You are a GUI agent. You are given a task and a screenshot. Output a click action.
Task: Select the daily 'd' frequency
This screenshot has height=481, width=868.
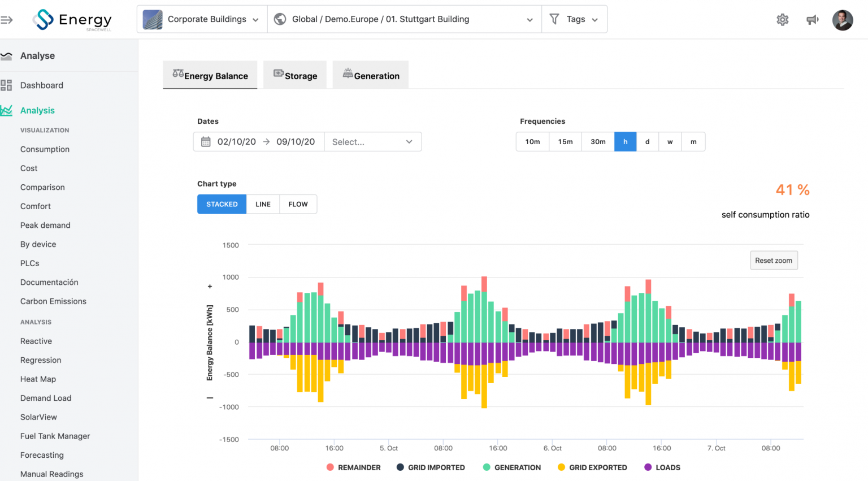648,142
